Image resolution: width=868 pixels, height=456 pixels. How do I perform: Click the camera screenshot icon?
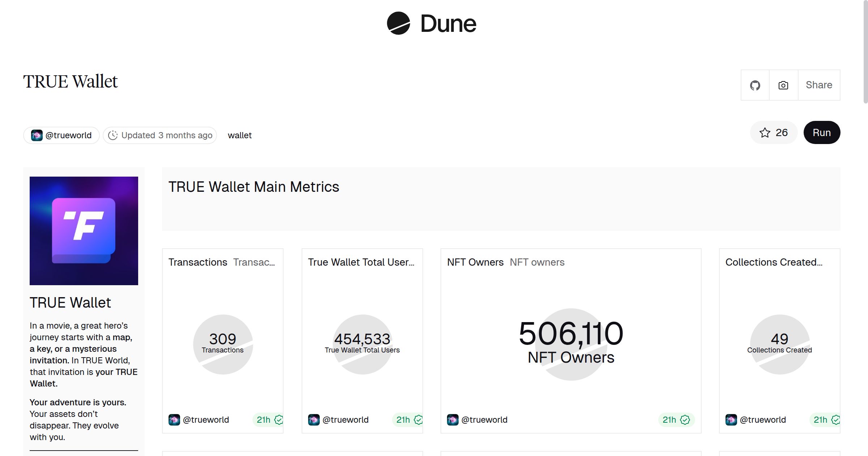pos(783,85)
